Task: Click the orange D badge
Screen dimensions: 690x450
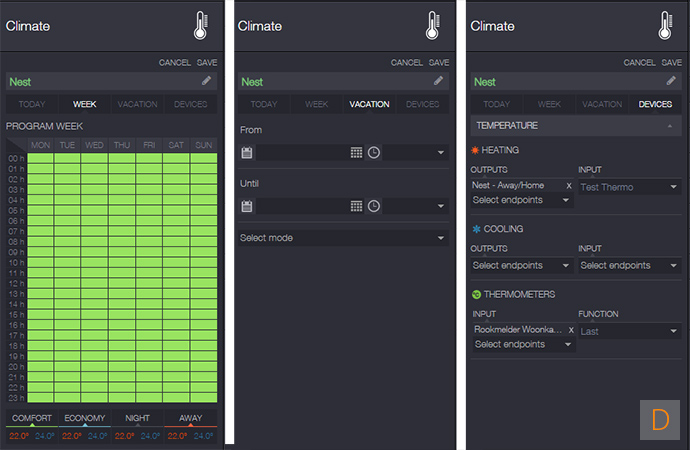Action: 660,420
